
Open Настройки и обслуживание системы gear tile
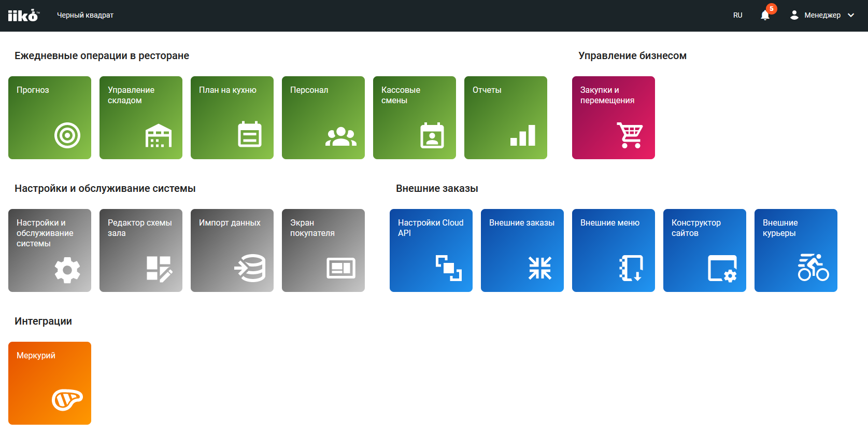50,250
